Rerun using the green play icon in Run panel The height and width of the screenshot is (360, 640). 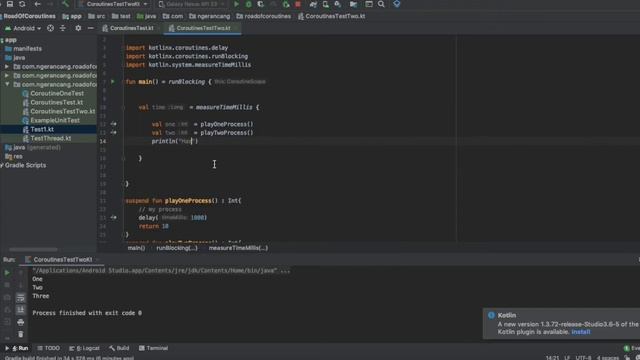point(7,273)
